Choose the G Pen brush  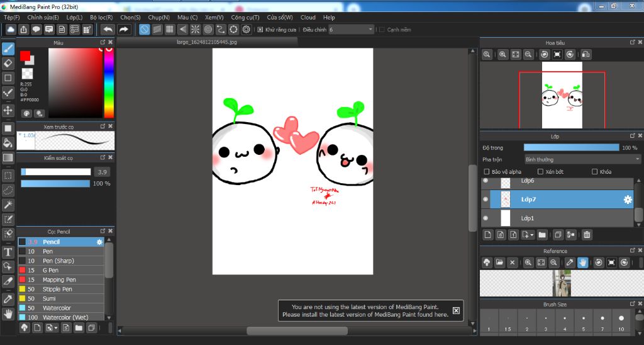(61, 270)
